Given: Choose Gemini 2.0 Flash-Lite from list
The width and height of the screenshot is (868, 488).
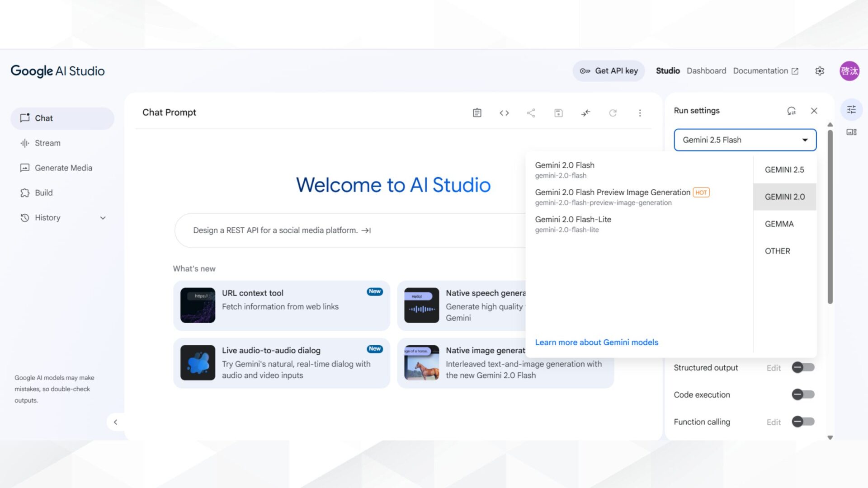Looking at the screenshot, I should tap(573, 224).
